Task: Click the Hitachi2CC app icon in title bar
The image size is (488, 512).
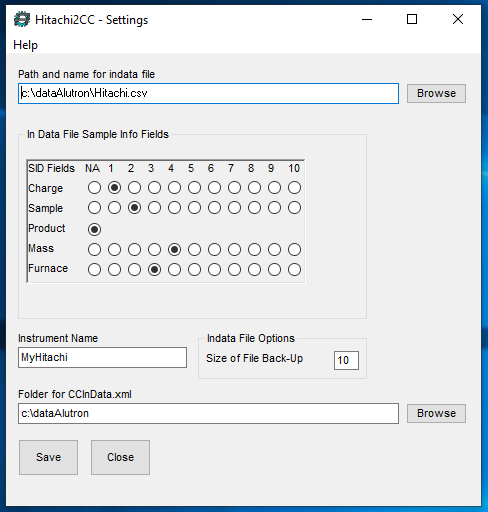Action: [x=22, y=19]
